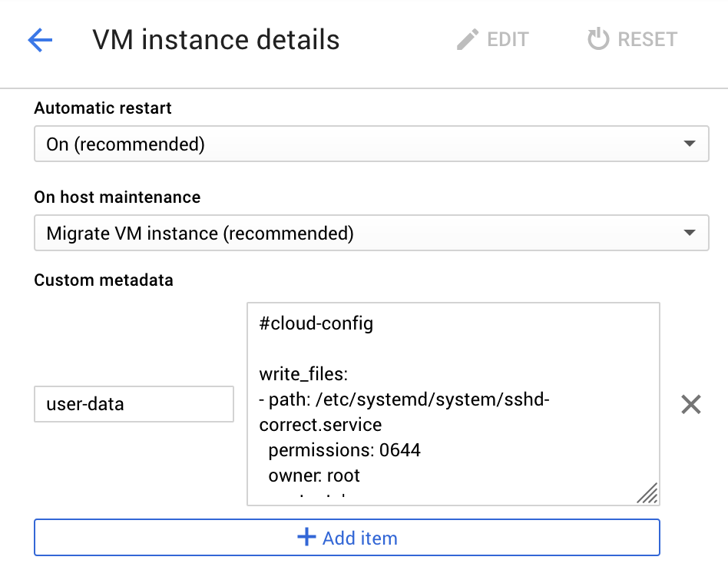Remove the user-data metadata entry with X
This screenshot has height=570, width=728.
[690, 404]
